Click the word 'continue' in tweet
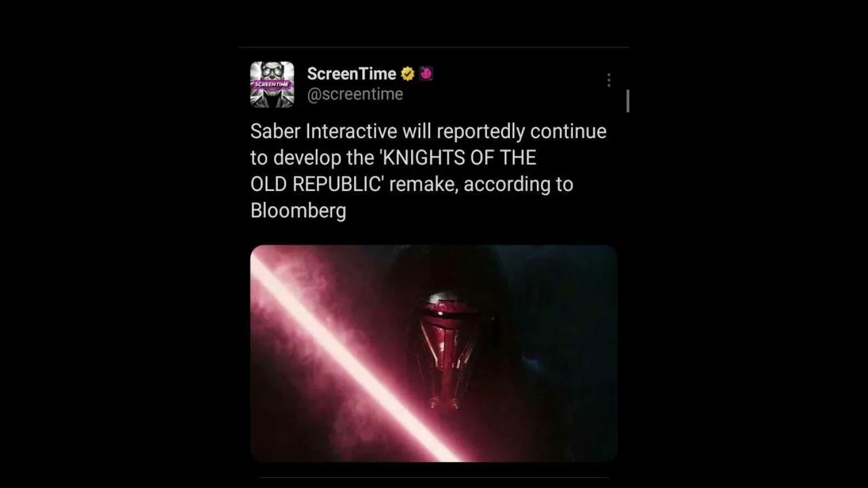 click(x=568, y=131)
